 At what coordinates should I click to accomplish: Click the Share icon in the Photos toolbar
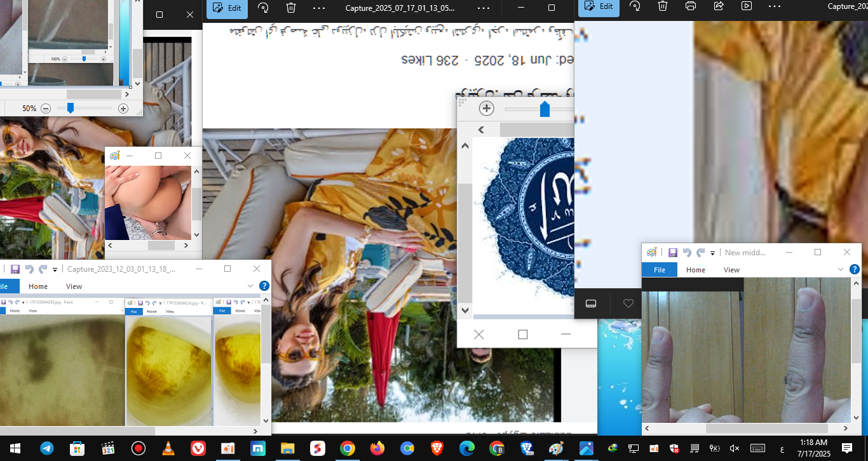click(x=719, y=6)
